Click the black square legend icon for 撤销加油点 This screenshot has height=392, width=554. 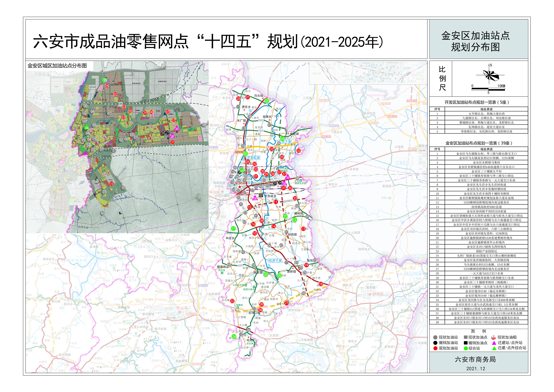coord(466,343)
